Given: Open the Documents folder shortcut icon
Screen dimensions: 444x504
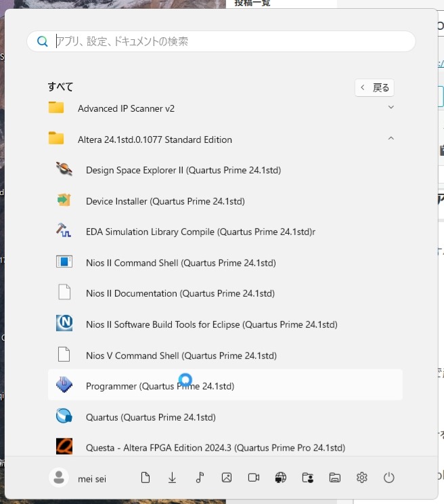Looking at the screenshot, I should (x=145, y=478).
